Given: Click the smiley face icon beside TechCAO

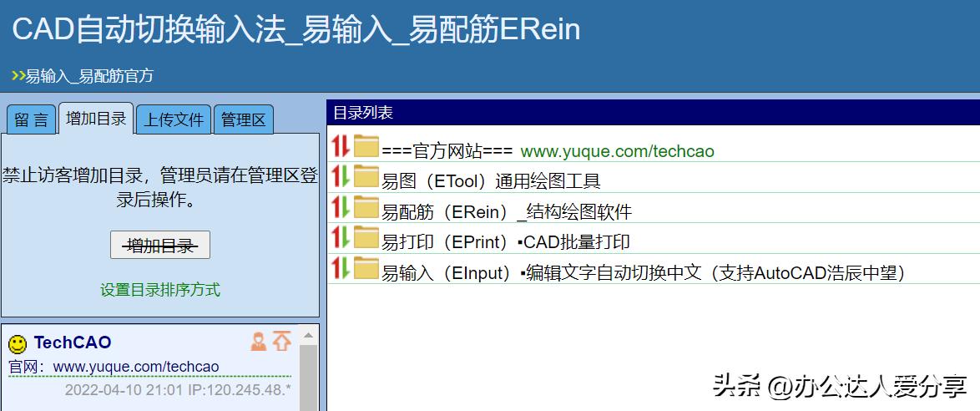Looking at the screenshot, I should [x=18, y=343].
